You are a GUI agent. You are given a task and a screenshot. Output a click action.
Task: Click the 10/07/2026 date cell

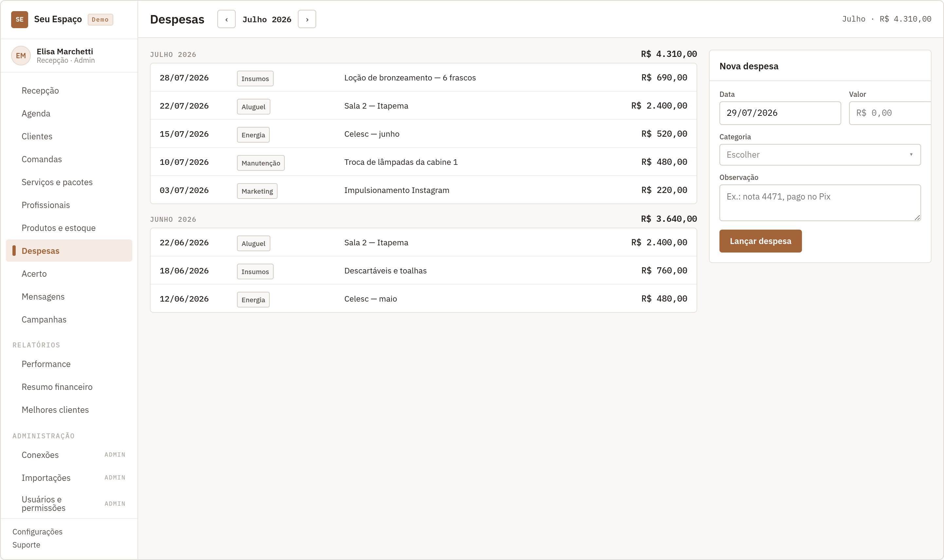tap(184, 162)
